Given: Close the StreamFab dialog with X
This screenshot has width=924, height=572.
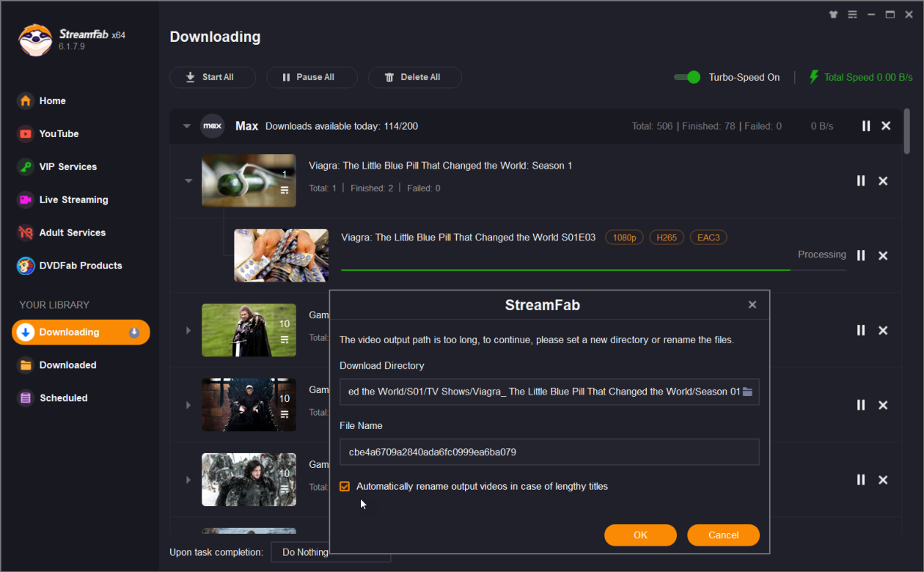Looking at the screenshot, I should click(752, 305).
